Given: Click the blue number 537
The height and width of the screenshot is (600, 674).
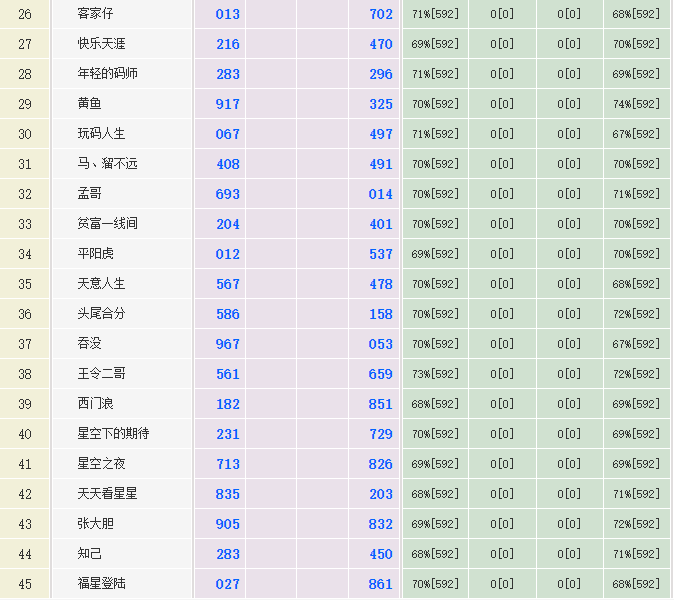Looking at the screenshot, I should tap(381, 254).
